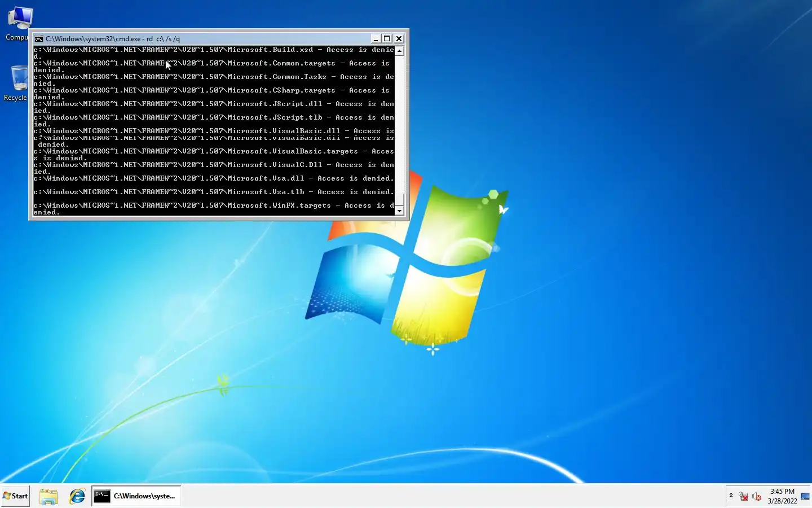Show hidden system tray icons
Viewport: 812px width, 508px height.
click(731, 496)
